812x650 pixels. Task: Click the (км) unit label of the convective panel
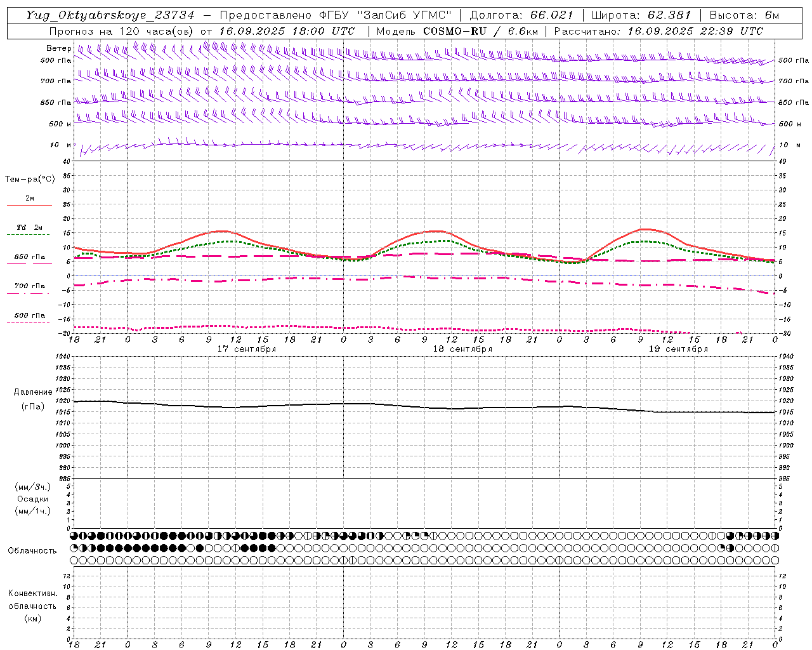pos(32,618)
